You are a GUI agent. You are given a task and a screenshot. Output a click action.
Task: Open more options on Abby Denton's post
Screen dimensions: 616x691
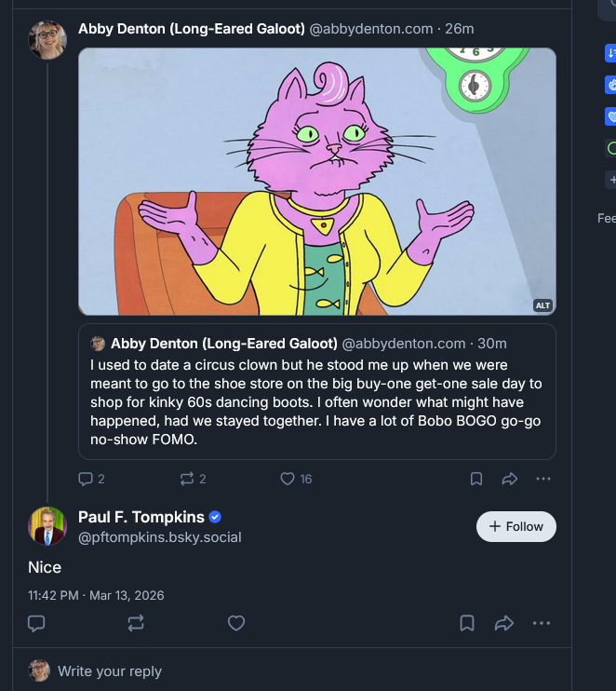pyautogui.click(x=543, y=479)
